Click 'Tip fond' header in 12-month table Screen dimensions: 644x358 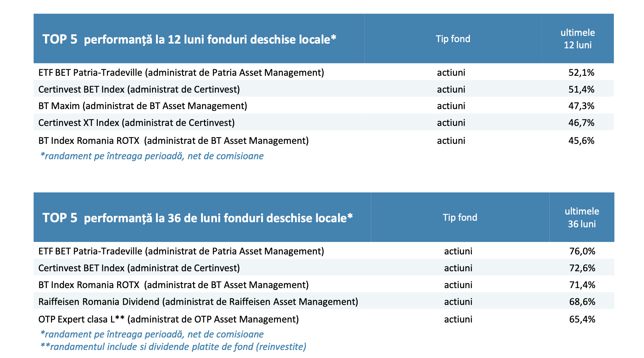pyautogui.click(x=453, y=39)
